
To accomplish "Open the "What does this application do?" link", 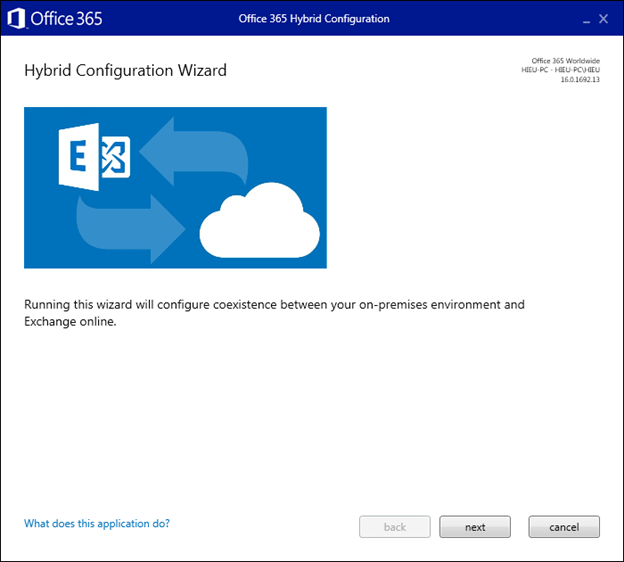I will [x=97, y=523].
